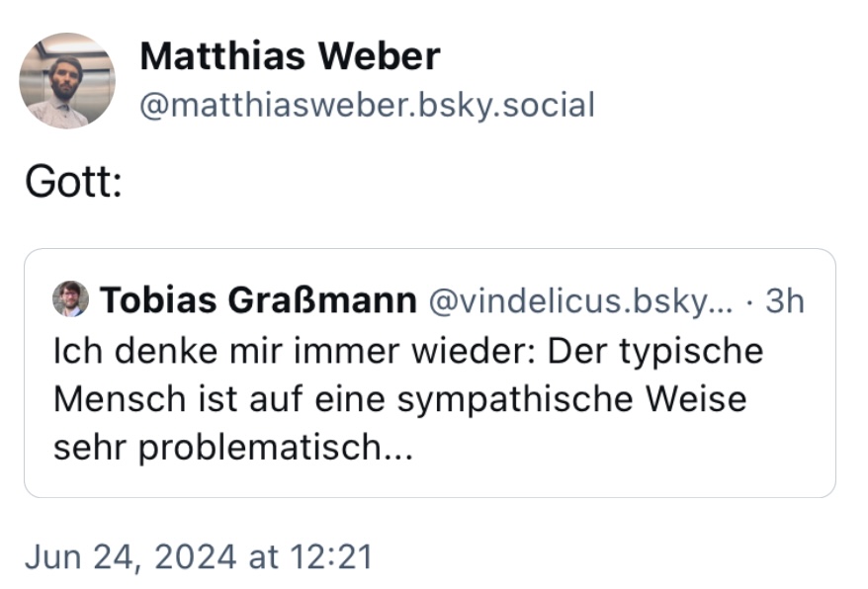Click Matthias Weber's profile avatar
The image size is (868, 589).
pyautogui.click(x=66, y=79)
